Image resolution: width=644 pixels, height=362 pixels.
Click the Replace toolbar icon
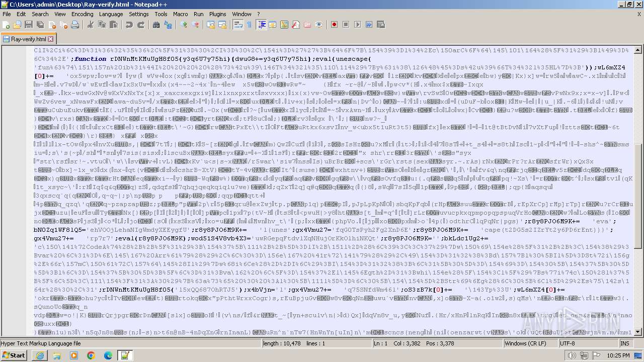[168, 25]
